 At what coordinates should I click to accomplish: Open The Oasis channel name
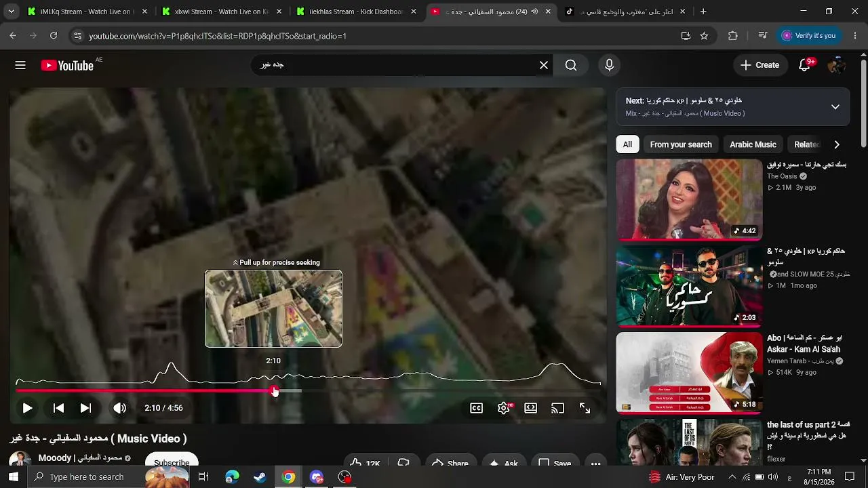pos(782,176)
